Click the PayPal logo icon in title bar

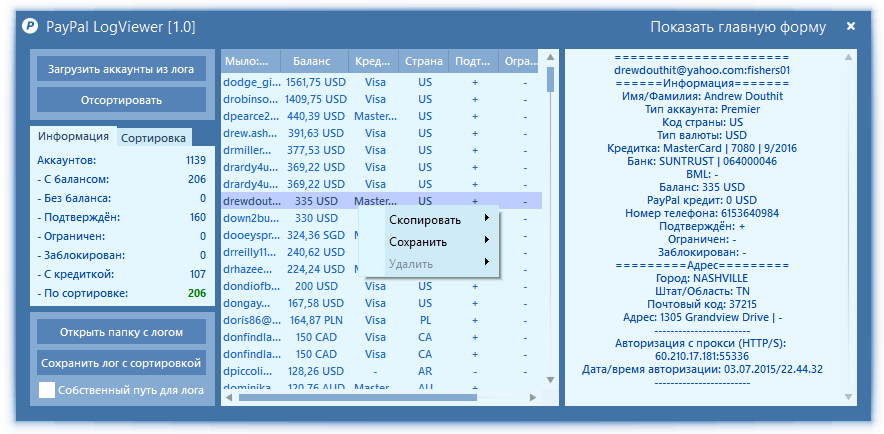pyautogui.click(x=31, y=26)
